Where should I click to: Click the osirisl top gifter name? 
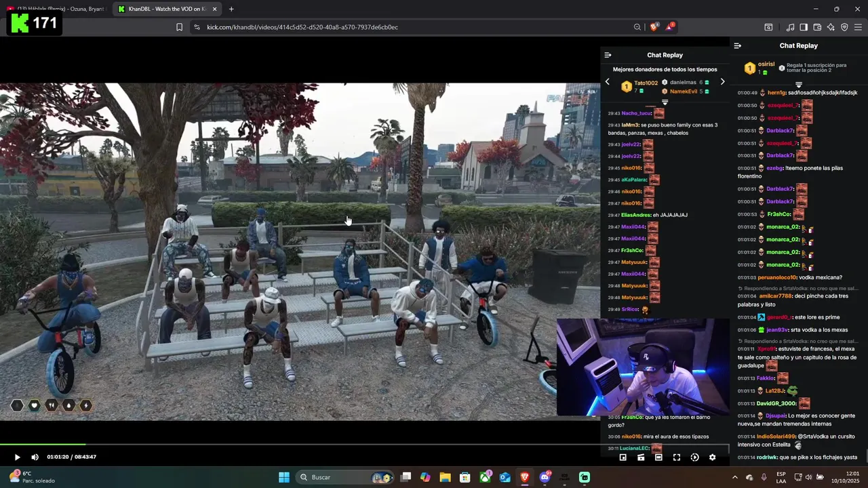tap(766, 64)
